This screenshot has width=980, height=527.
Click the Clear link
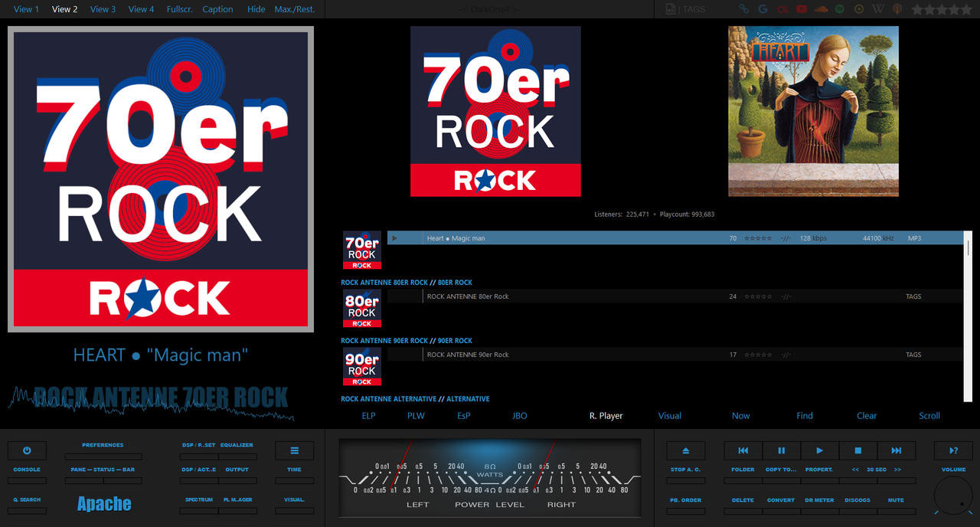tap(867, 416)
